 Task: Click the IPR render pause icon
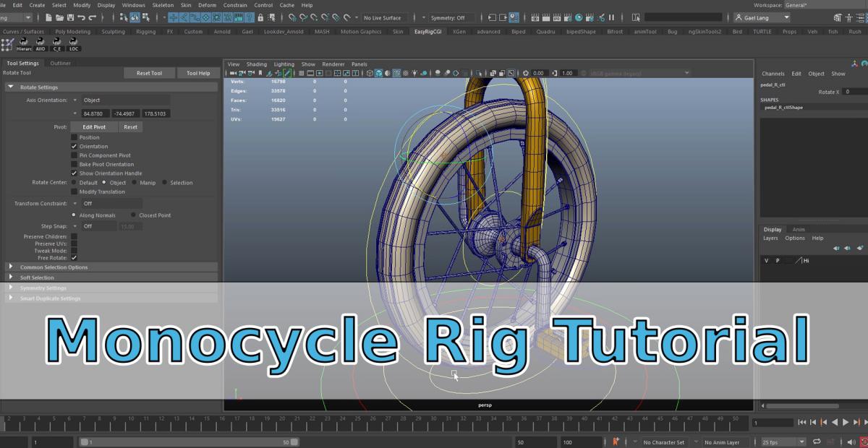tap(612, 17)
